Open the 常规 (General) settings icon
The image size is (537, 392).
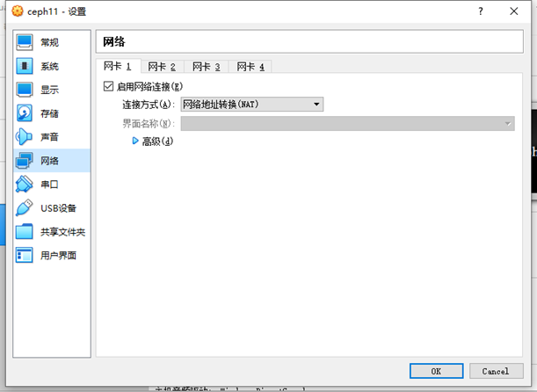point(25,42)
